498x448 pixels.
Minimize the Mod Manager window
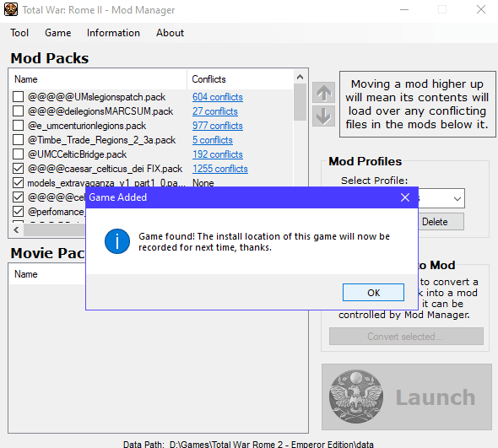point(404,9)
